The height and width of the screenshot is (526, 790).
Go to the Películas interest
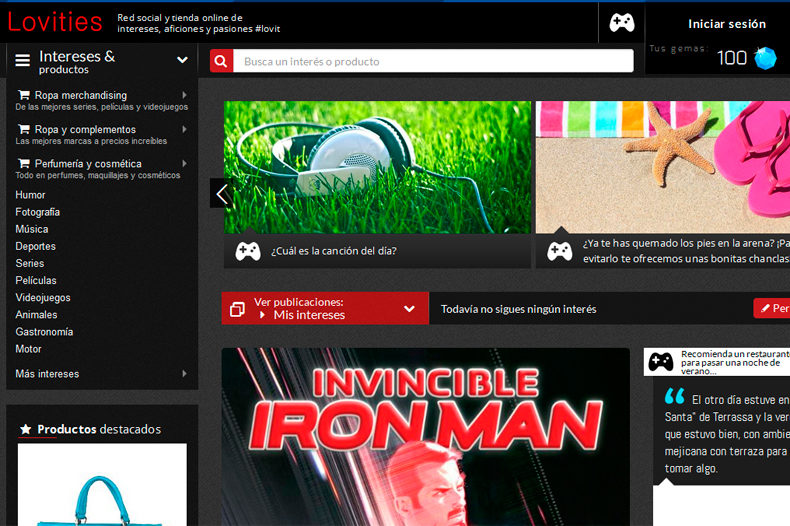[x=36, y=281]
